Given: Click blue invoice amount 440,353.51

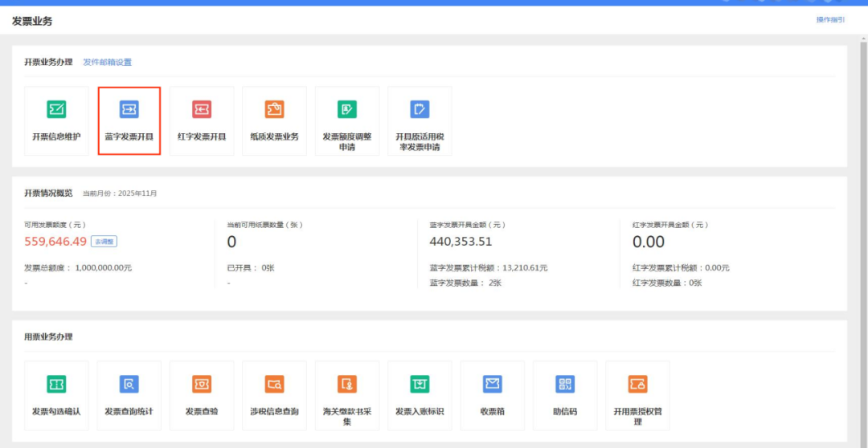Looking at the screenshot, I should (x=461, y=241).
